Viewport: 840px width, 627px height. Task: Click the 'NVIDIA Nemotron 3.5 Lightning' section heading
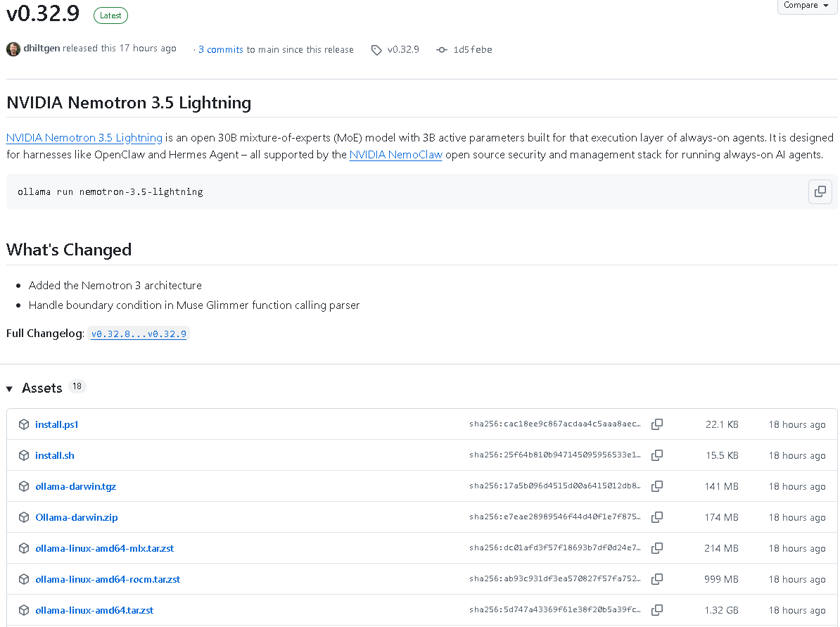click(x=129, y=103)
